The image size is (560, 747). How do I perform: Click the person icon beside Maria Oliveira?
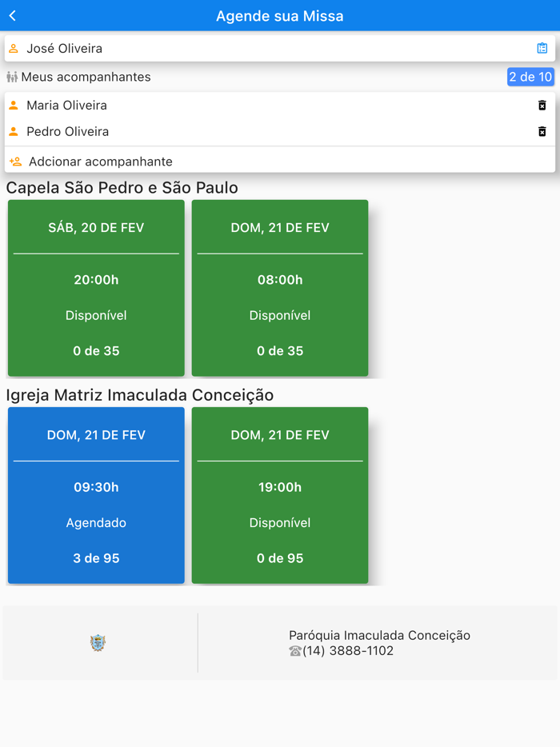[14, 106]
